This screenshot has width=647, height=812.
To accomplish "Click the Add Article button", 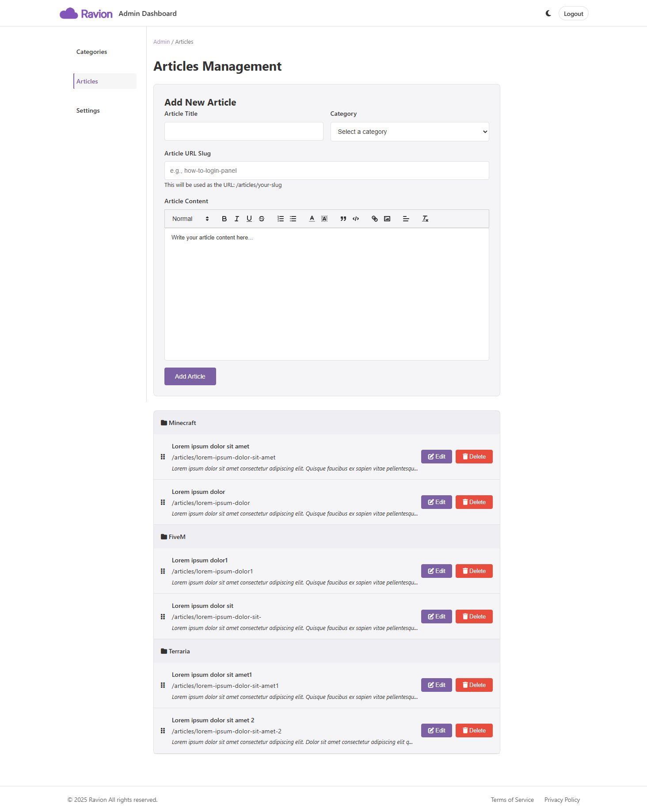I will 190,376.
